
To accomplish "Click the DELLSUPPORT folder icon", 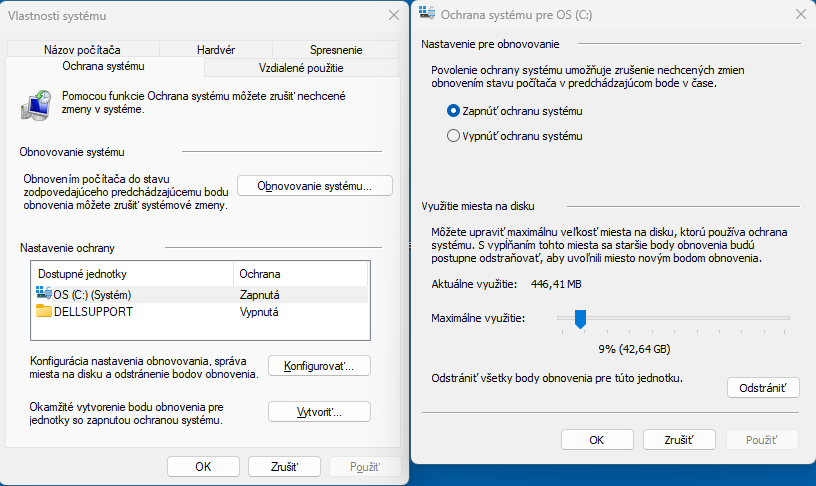I will 44,311.
